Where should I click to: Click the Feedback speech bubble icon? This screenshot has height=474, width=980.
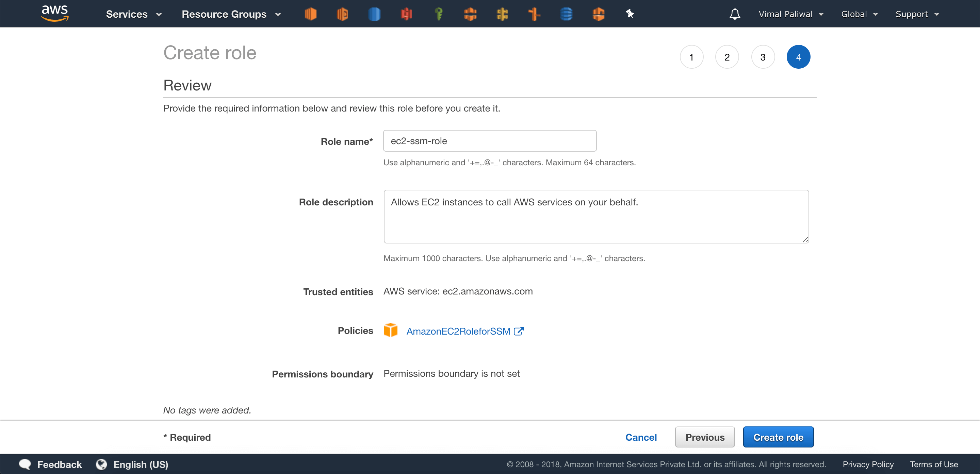25,464
